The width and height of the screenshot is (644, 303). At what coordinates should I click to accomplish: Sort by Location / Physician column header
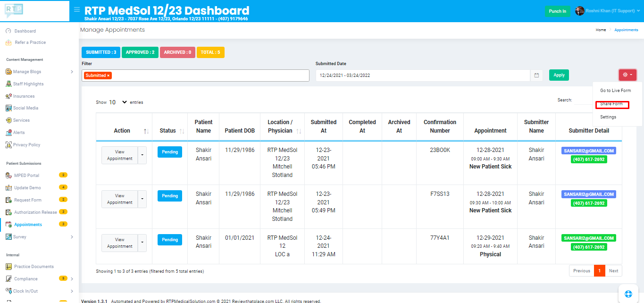pyautogui.click(x=282, y=126)
